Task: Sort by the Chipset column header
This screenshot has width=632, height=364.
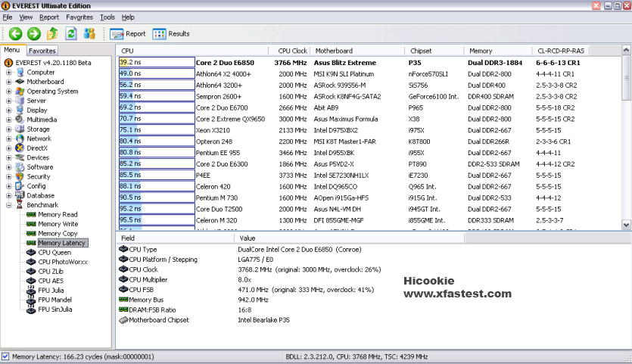Action: (x=434, y=51)
